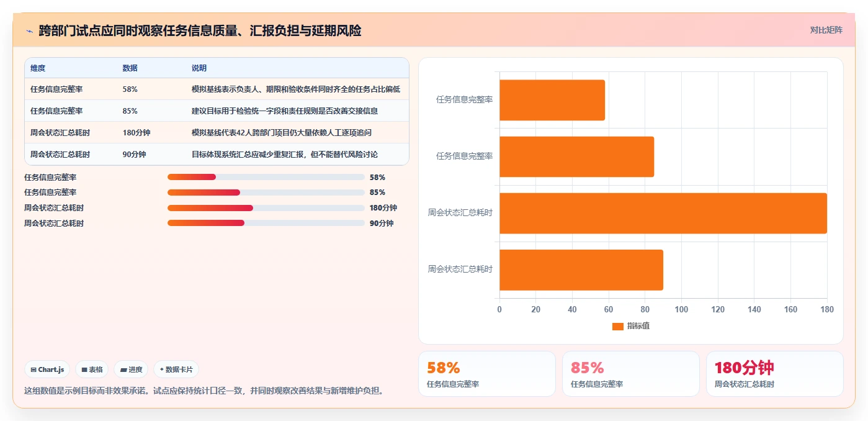
Task: Click the footnote starting 这组数值是示例目标
Action: click(x=204, y=391)
